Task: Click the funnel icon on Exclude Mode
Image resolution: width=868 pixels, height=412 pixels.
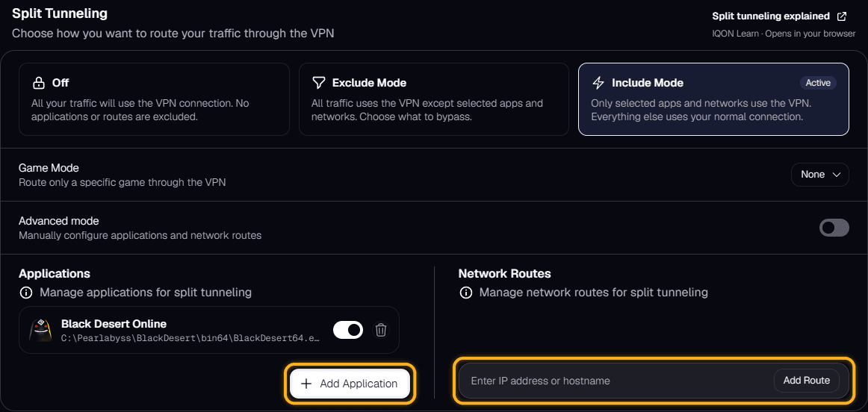Action: click(318, 83)
